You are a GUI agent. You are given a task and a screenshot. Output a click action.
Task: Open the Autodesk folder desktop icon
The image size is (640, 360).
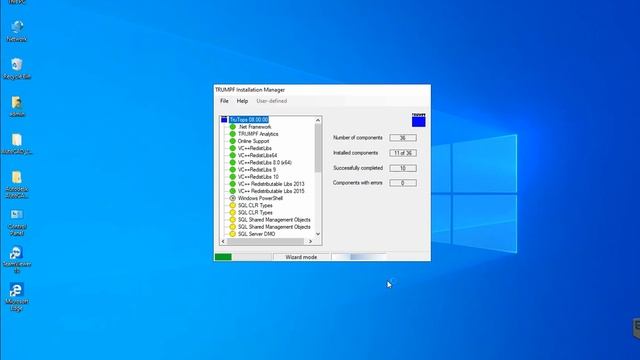17,184
